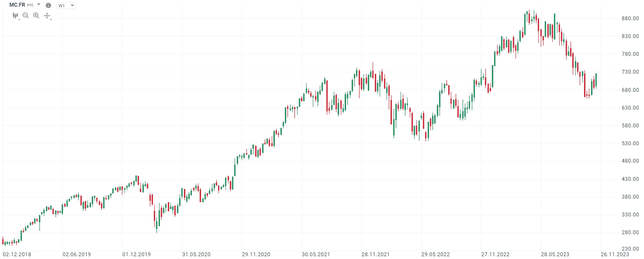Choose the 29.05.2022 date marker

[435, 254]
